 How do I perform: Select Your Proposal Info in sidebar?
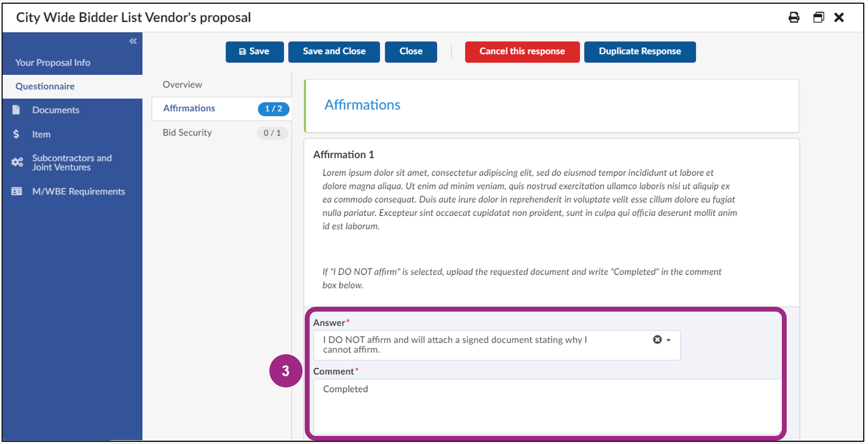tap(53, 62)
